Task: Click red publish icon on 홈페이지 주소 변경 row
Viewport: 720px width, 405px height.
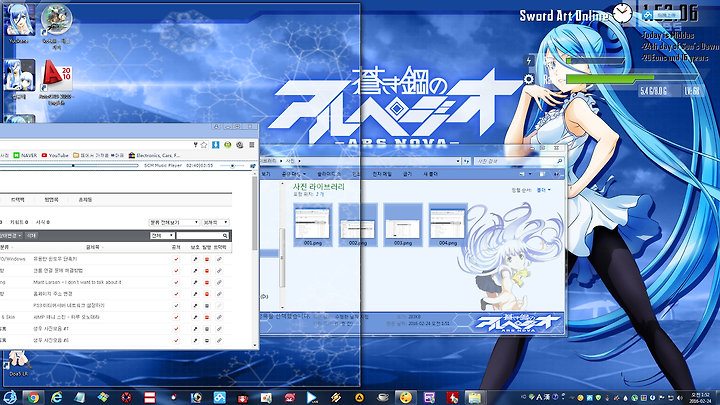Action: [207, 294]
